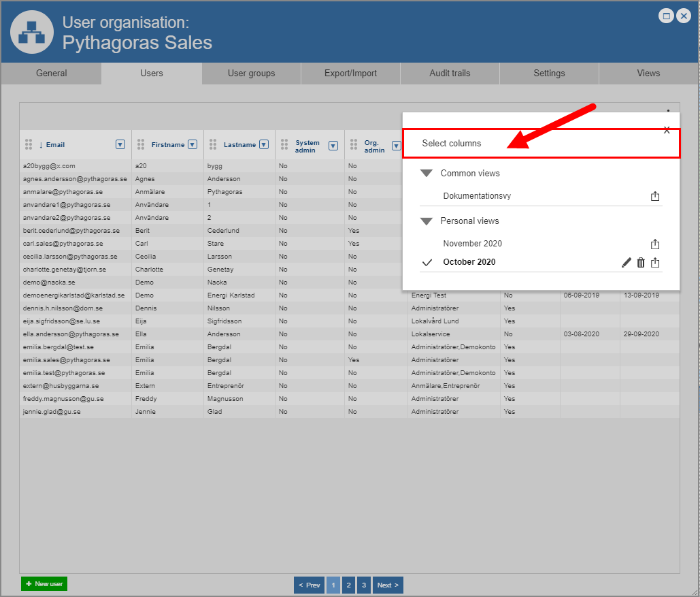Sort by the Email column header

tap(55, 145)
